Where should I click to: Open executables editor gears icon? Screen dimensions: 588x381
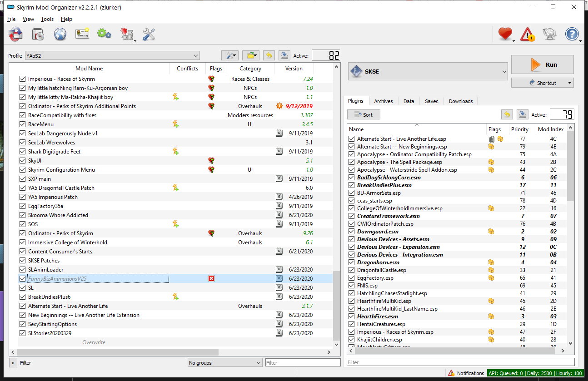coord(105,34)
